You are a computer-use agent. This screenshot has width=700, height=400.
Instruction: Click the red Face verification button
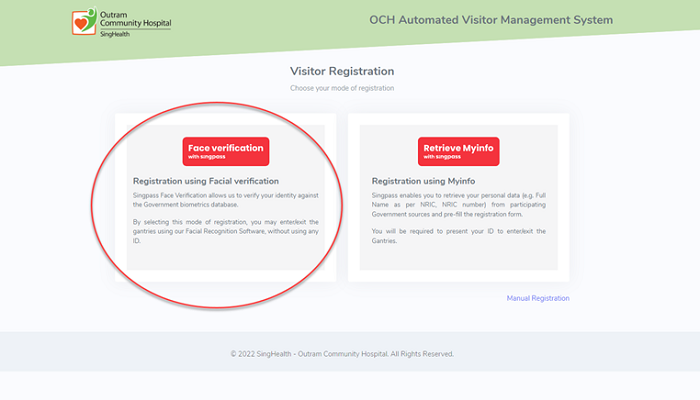[x=226, y=150]
